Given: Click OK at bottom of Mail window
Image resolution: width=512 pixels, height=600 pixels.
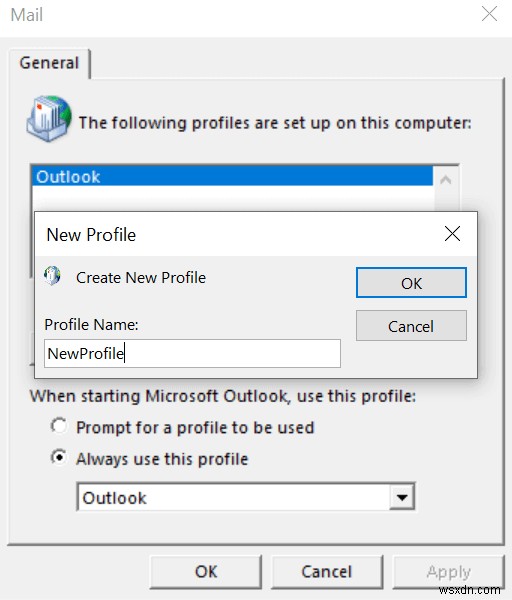Looking at the screenshot, I should [x=206, y=572].
